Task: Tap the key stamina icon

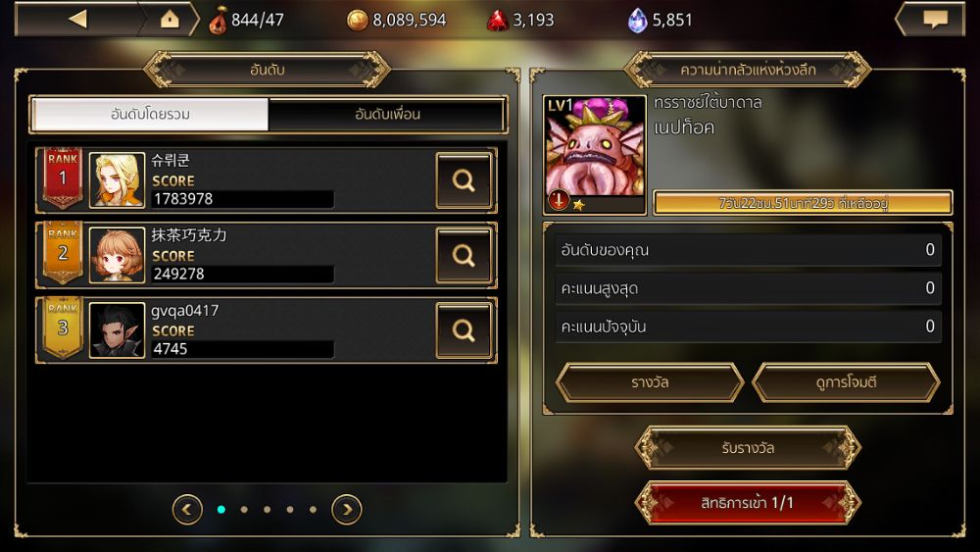Action: click(x=218, y=20)
